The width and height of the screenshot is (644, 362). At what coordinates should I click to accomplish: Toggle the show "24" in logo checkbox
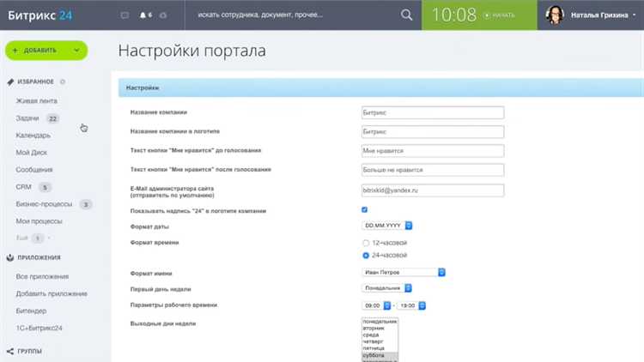364,209
